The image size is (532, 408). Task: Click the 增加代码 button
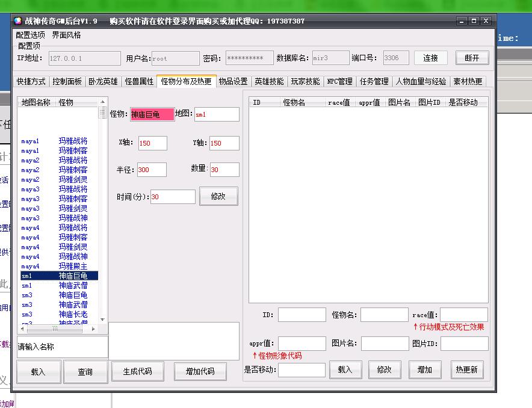pyautogui.click(x=199, y=371)
